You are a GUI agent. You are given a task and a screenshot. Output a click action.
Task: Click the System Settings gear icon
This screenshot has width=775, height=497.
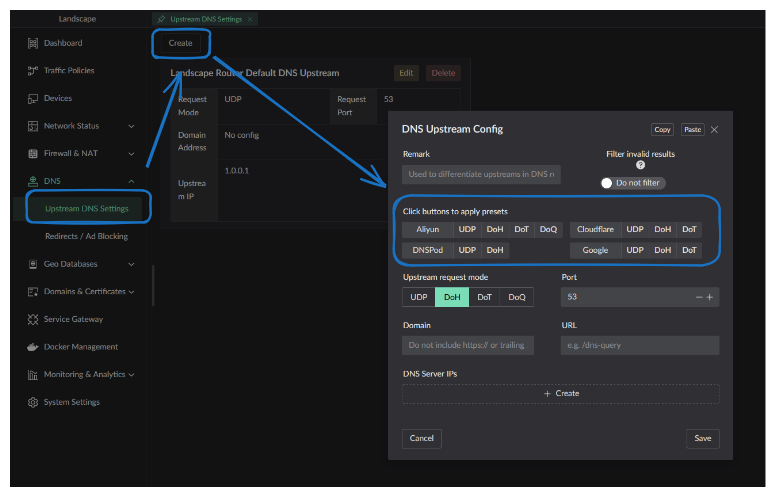(33, 403)
